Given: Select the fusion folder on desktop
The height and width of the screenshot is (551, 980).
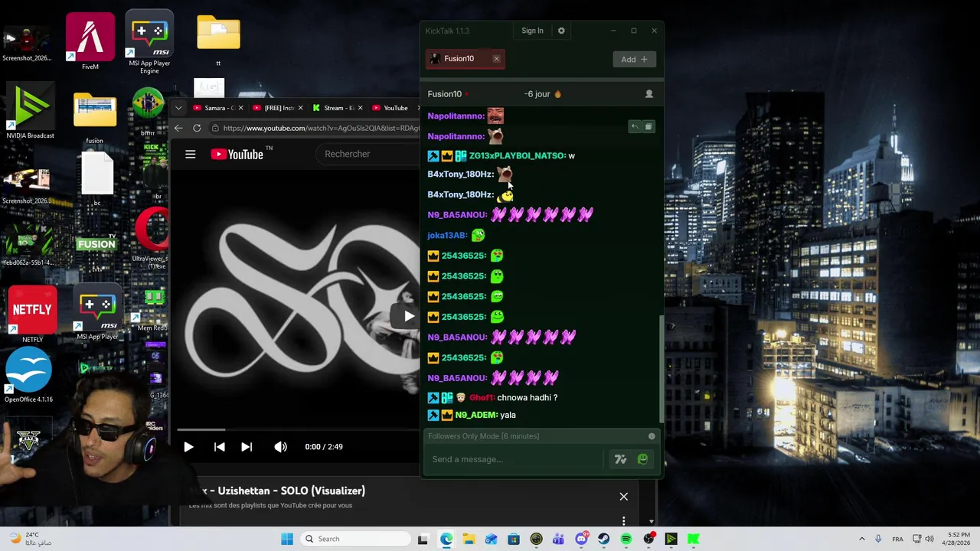Looking at the screenshot, I should click(x=94, y=117).
